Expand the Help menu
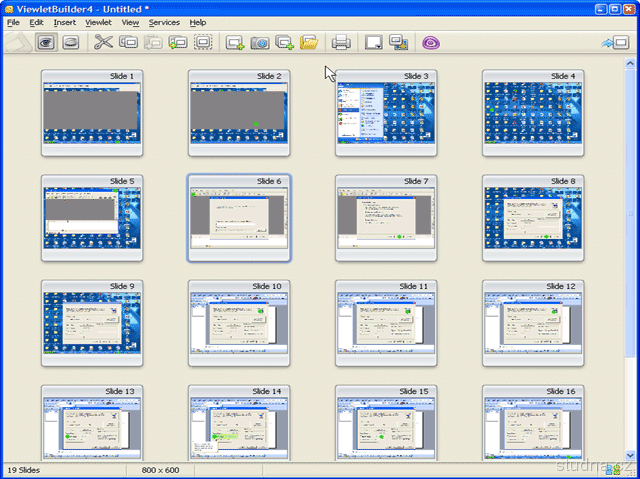This screenshot has width=640, height=479. coord(198,22)
